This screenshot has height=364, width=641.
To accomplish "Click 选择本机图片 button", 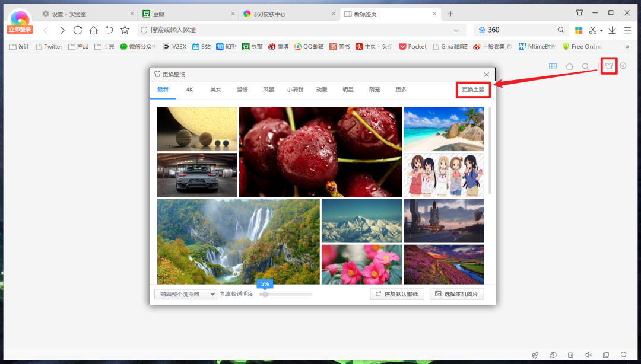I will click(456, 294).
